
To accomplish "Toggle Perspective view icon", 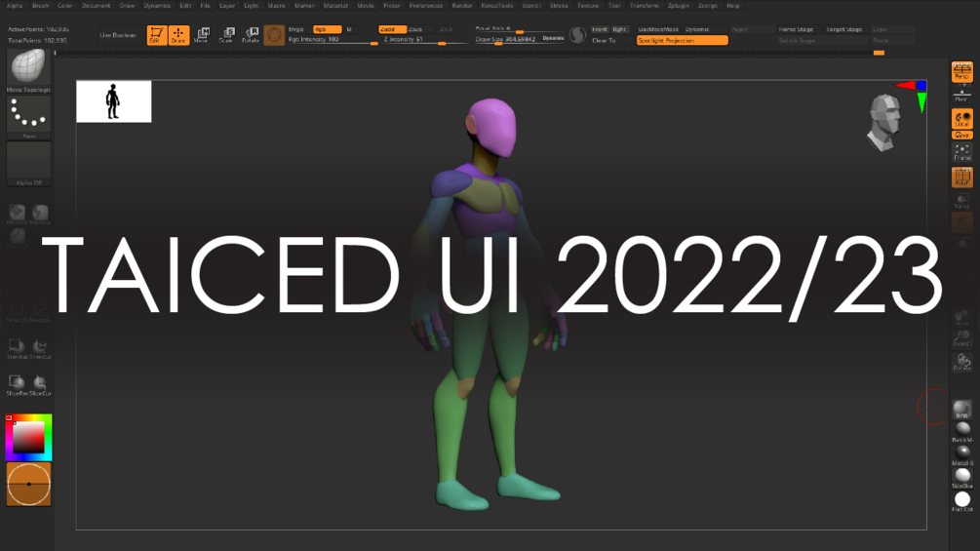I will [x=961, y=71].
